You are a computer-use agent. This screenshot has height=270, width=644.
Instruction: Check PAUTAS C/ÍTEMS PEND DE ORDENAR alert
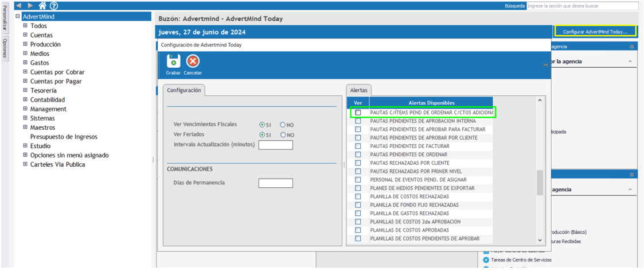tap(358, 113)
